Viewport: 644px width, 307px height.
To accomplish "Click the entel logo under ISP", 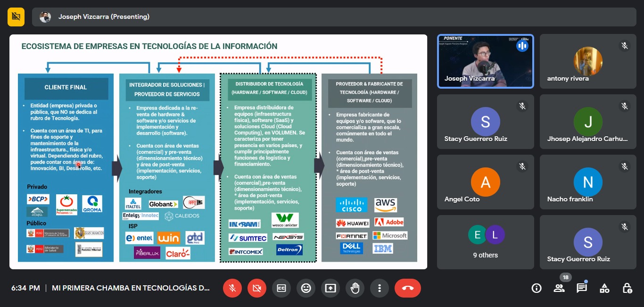I will click(139, 238).
